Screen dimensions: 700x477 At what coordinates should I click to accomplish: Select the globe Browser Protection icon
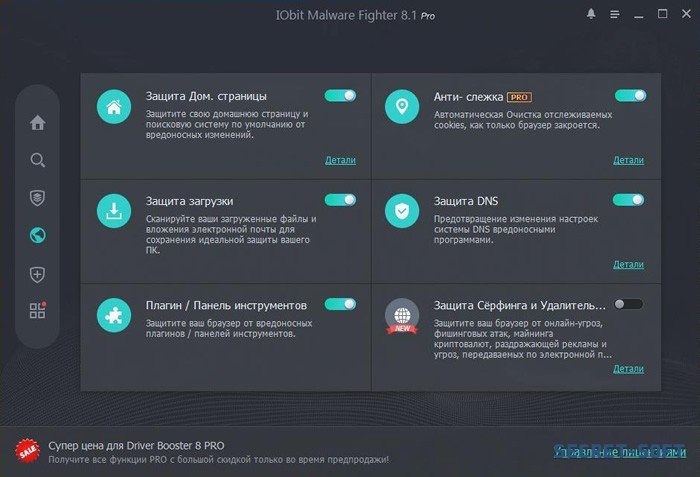[37, 236]
